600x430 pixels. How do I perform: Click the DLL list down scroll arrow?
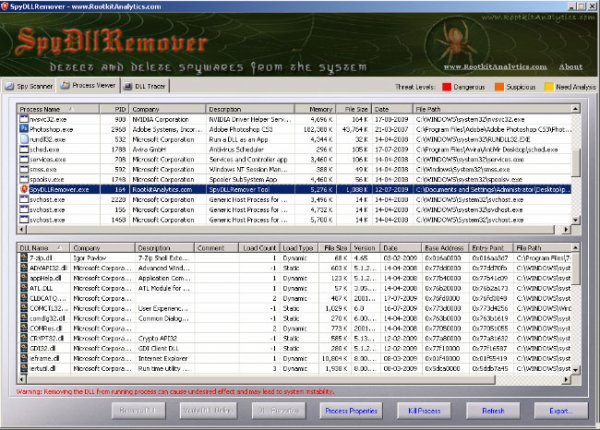point(576,370)
